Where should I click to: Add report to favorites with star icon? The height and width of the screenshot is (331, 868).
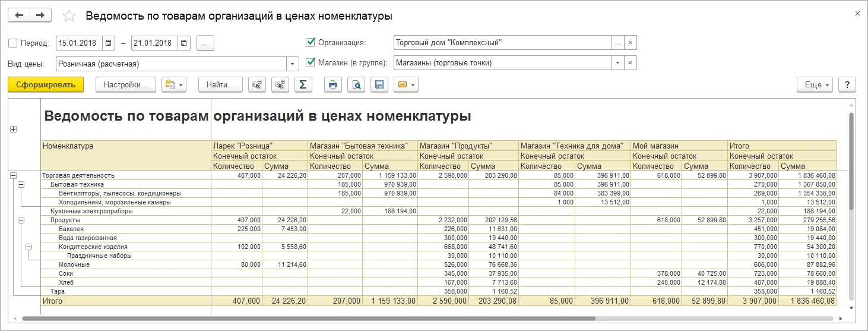69,16
